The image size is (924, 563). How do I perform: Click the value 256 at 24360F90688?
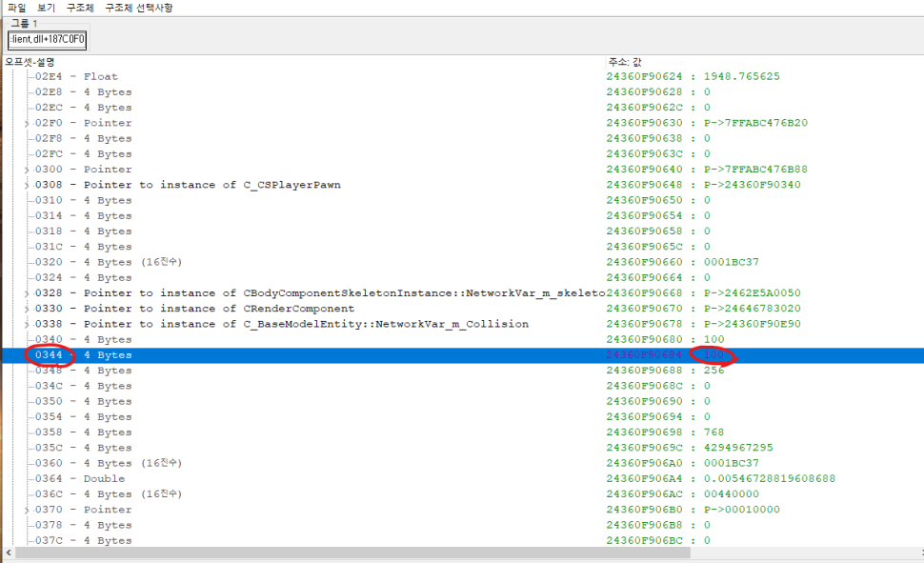(x=713, y=371)
